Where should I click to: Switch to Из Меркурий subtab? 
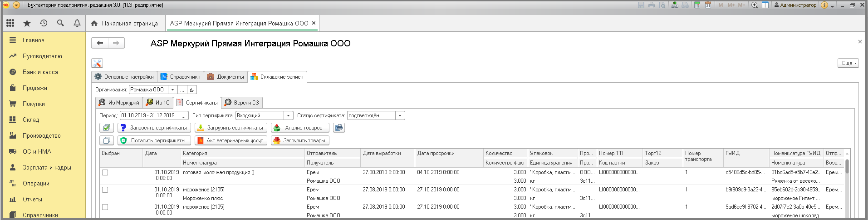pyautogui.click(x=119, y=103)
